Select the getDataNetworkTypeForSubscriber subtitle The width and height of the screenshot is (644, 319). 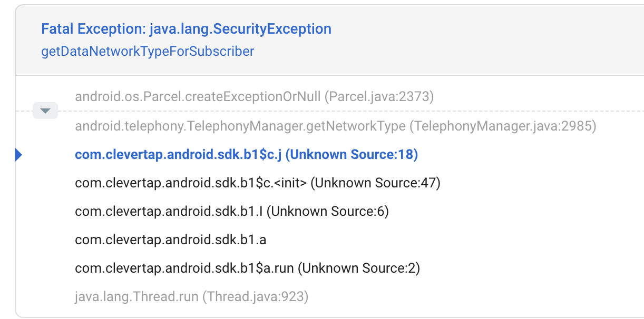click(148, 51)
